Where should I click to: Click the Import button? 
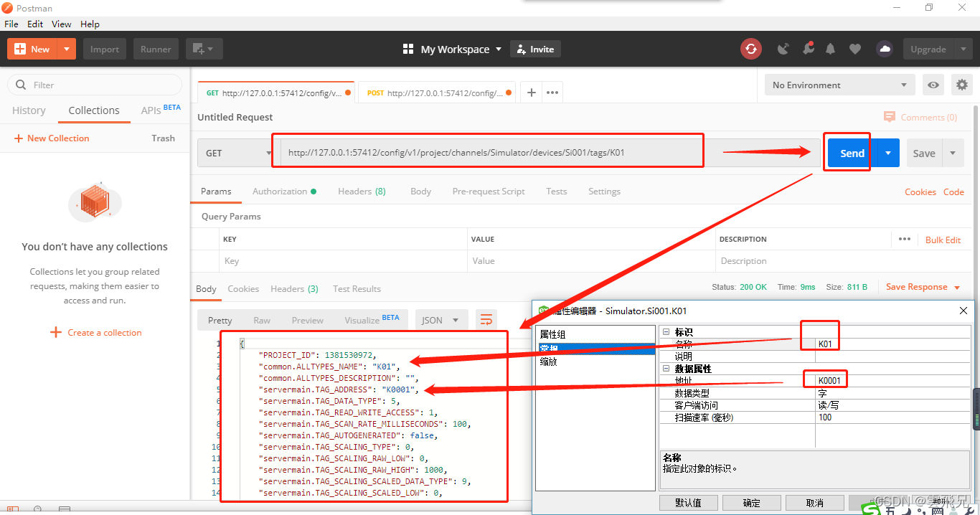coord(105,49)
